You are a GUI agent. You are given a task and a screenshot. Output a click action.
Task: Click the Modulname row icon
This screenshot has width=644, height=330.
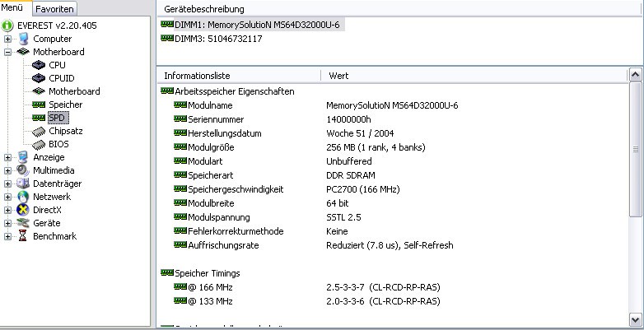click(x=180, y=105)
